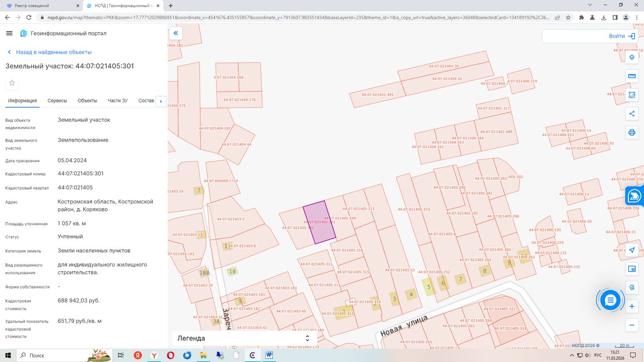Select the ruler measurement tool
The image size is (644, 362).
(632, 76)
